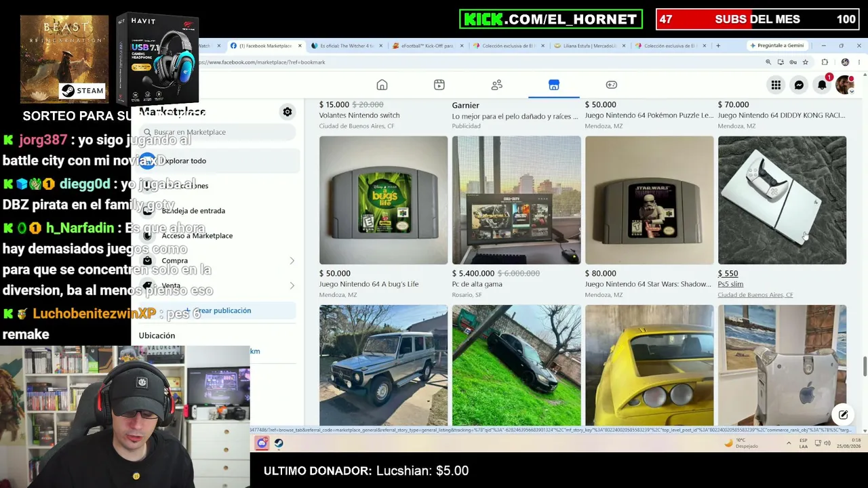Open the Star Wars cartridge photo
The height and width of the screenshot is (488, 868).
[650, 200]
